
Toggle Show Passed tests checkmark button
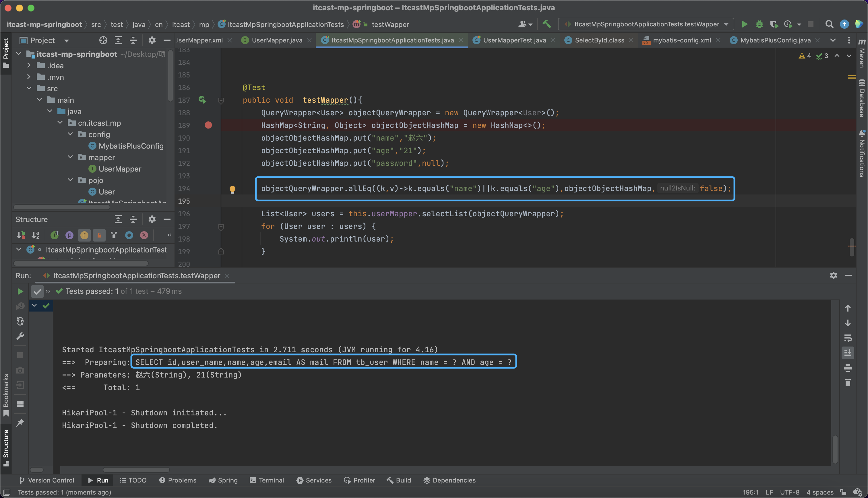37,291
